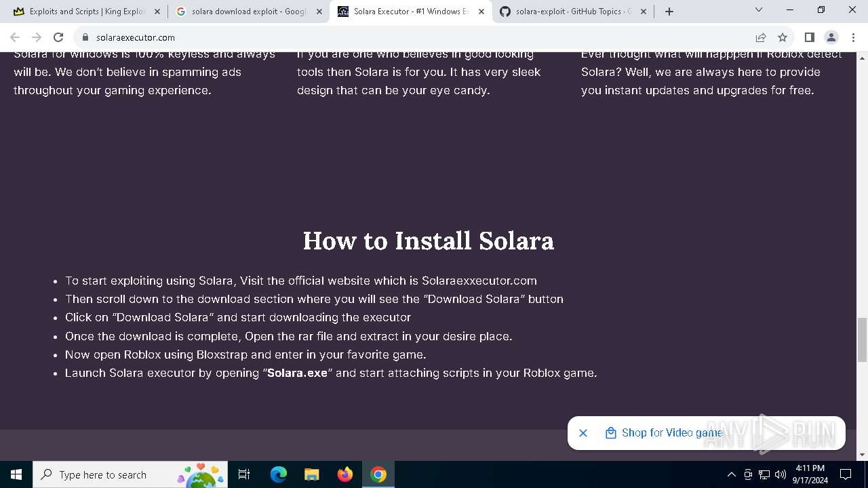Click the 'Now open Roblox using Bloxstrap' line
Viewport: 868px width, 488px height.
245,354
